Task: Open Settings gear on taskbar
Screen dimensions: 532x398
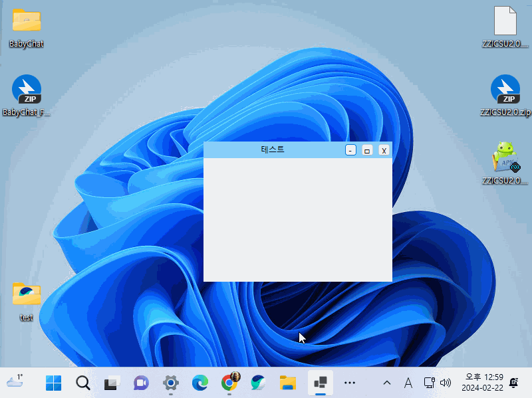Action: pos(171,383)
